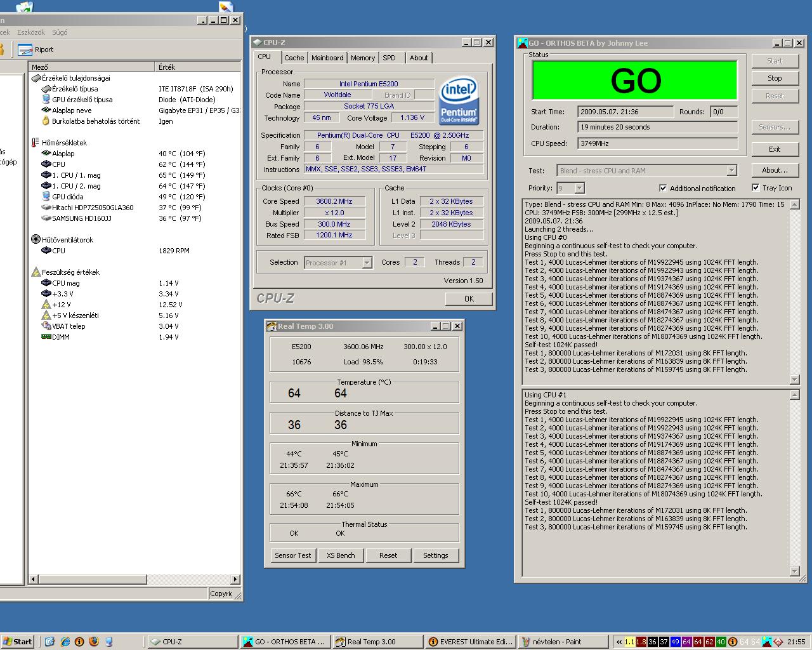Click the CPU #0 log vertical scrollbar track
Viewport: 812px width, 650px height.
point(795,292)
